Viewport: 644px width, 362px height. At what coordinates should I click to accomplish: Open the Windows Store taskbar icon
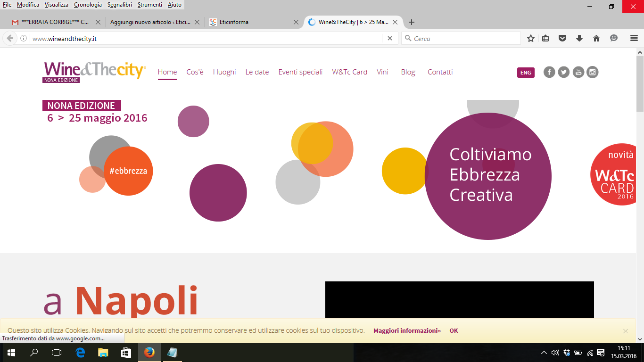tap(126, 353)
